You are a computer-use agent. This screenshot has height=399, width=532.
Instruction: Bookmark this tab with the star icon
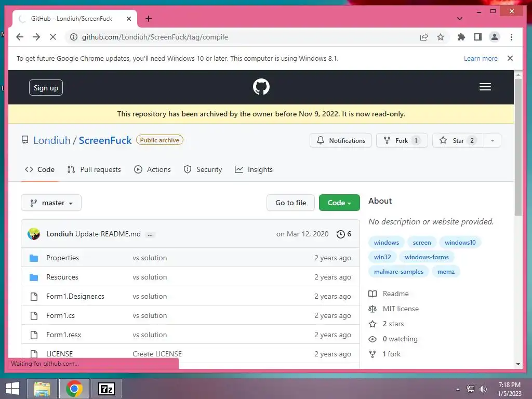(x=441, y=37)
